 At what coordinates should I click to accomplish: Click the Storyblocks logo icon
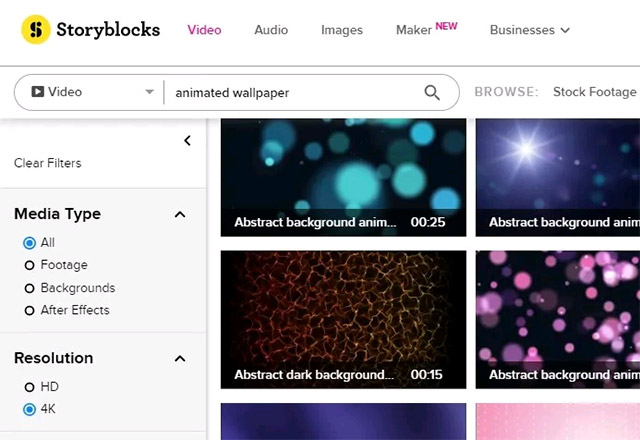37,30
